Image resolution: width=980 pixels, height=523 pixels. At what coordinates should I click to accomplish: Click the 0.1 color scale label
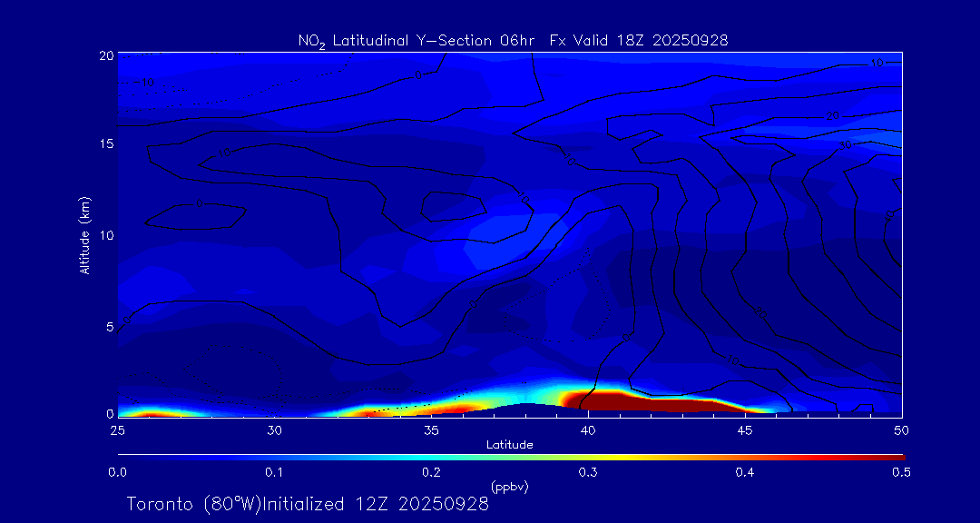[275, 473]
